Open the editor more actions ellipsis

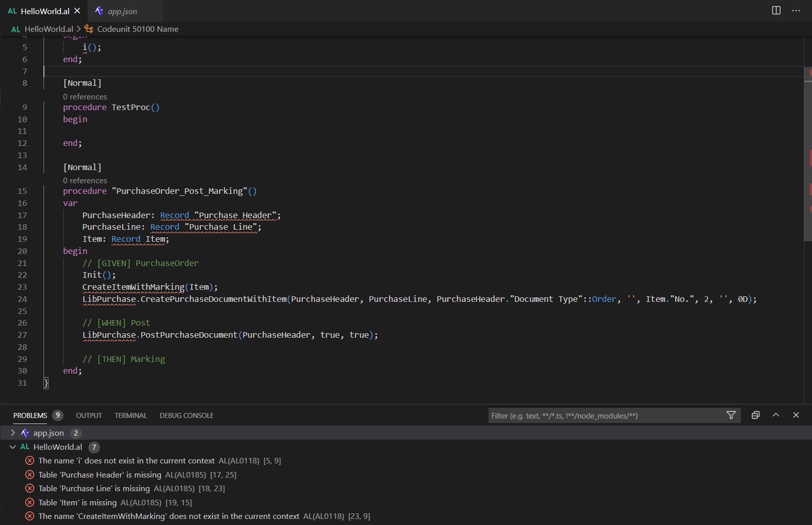pyautogui.click(x=796, y=11)
